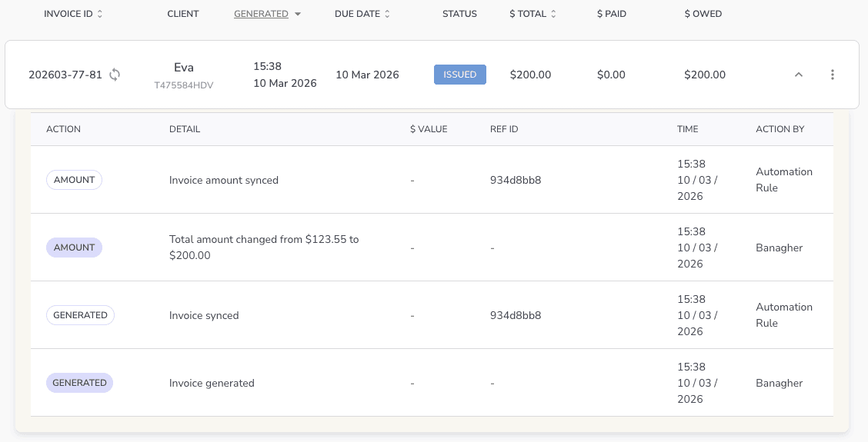
Task: Click the client code T475584HDV
Action: (184, 85)
